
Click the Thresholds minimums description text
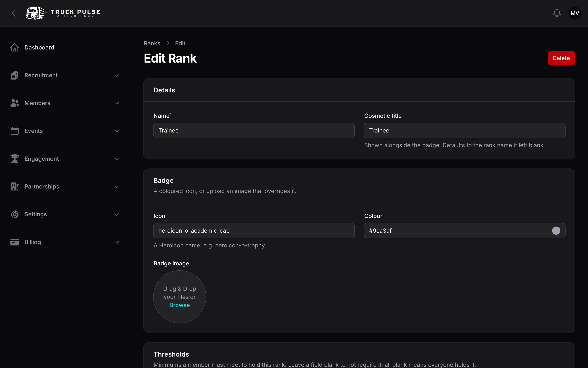coord(315,365)
